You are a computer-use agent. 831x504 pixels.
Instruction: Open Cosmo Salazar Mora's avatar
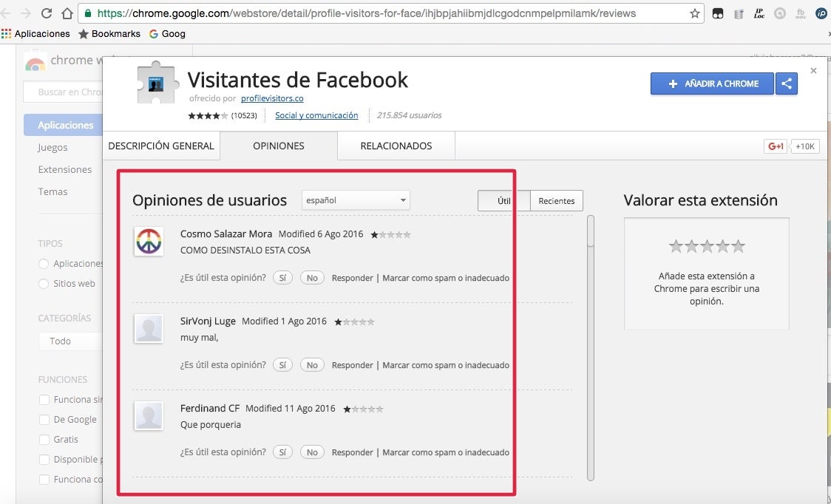pos(149,241)
